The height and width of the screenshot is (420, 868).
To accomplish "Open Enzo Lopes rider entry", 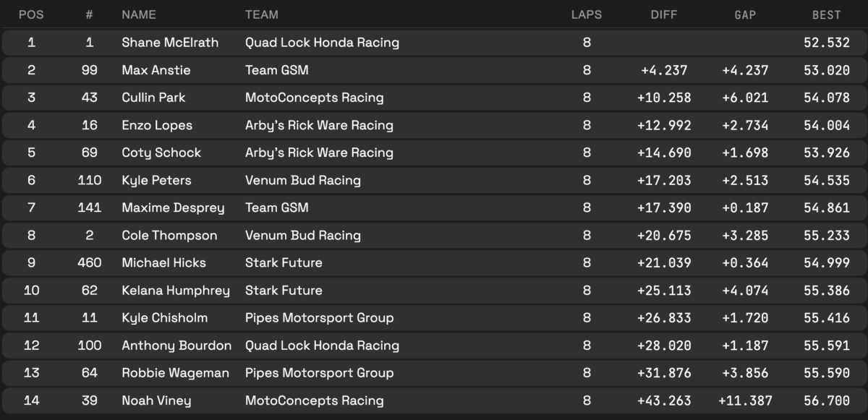I will point(157,125).
